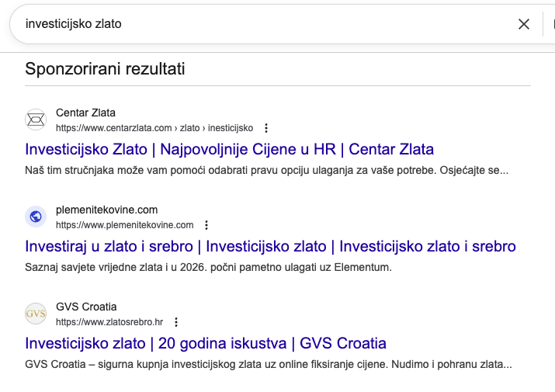Image resolution: width=555 pixels, height=392 pixels.
Task: Open "Investicijsko zlato | 20 godina iskustva" result
Action: coord(206,343)
